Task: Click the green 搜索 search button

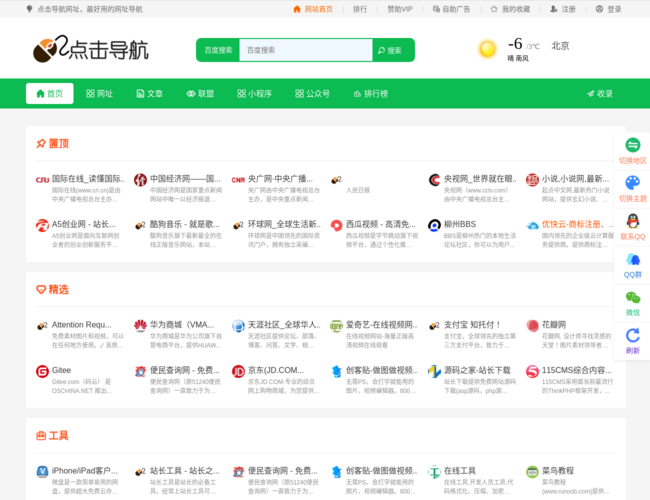Action: (390, 50)
